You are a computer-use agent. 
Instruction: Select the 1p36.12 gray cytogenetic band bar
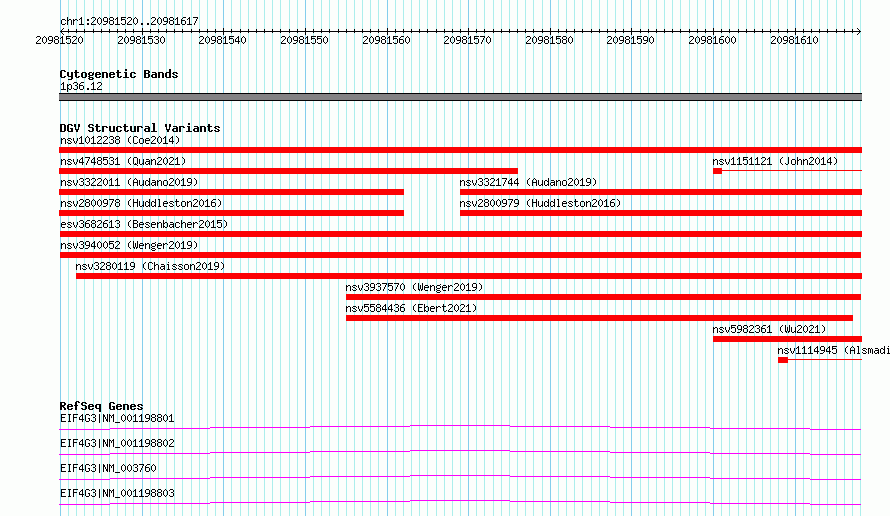pos(460,97)
